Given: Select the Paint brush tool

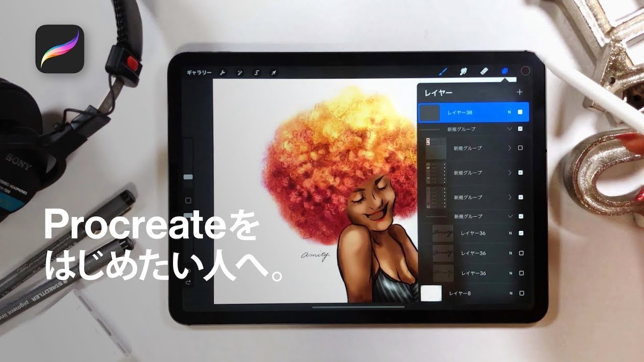Looking at the screenshot, I should click(x=443, y=71).
